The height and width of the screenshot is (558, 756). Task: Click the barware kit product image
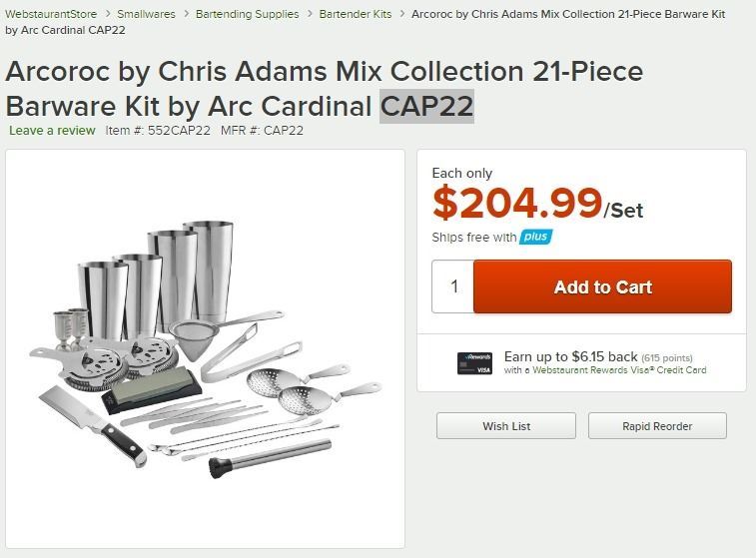(x=205, y=349)
